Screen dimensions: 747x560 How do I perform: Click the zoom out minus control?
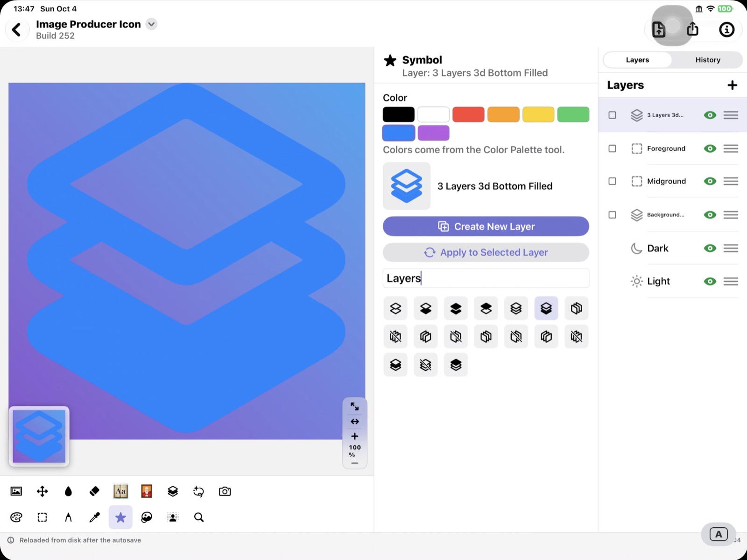click(x=355, y=463)
